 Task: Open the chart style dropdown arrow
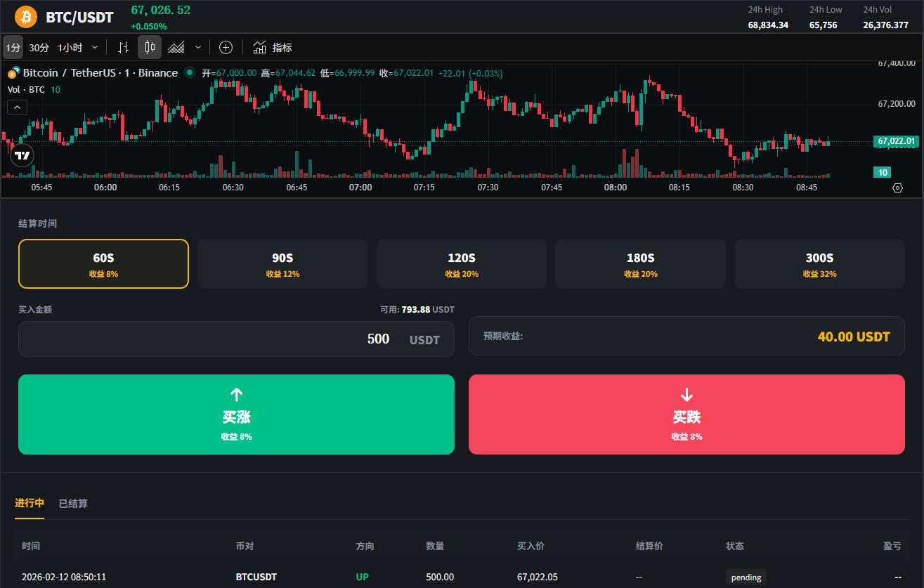point(198,48)
